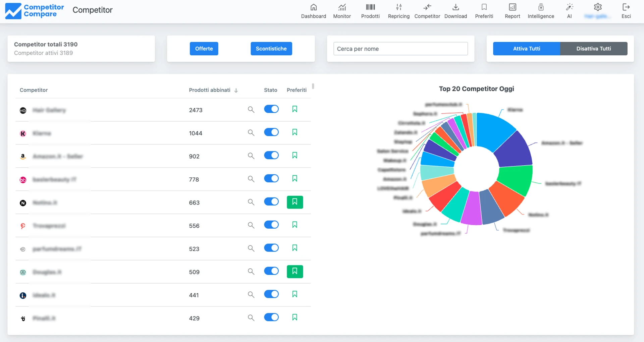644x342 pixels.
Task: Click the Disattiva Tutti button
Action: 594,49
